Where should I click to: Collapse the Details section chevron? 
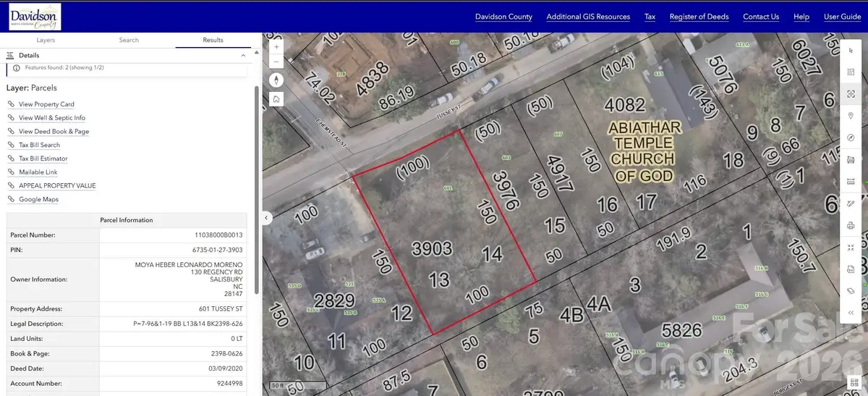point(244,55)
